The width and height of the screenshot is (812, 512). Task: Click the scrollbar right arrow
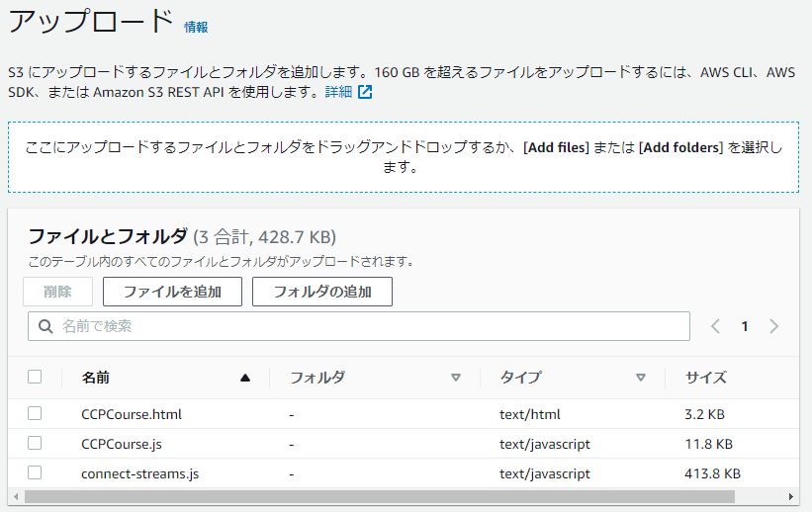point(791,497)
